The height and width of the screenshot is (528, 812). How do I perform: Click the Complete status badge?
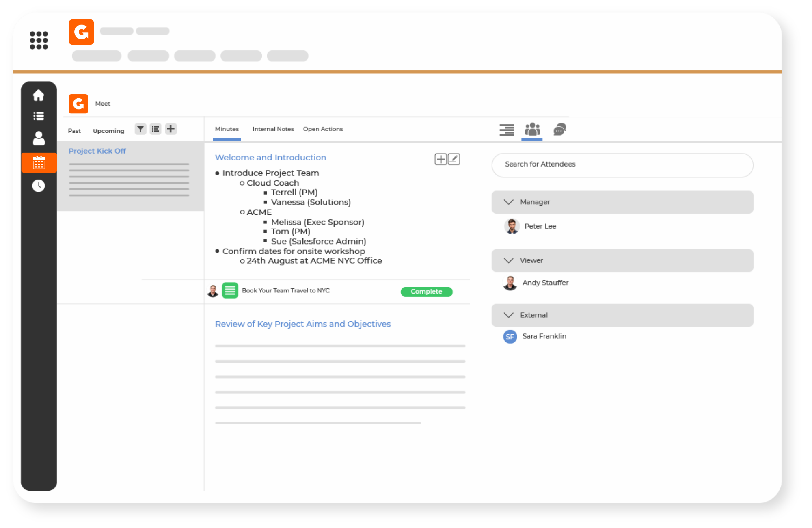click(x=426, y=292)
